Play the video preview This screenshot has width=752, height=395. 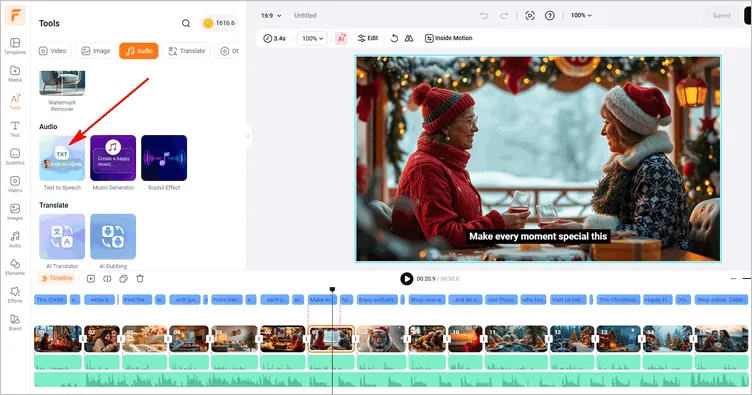click(x=406, y=279)
